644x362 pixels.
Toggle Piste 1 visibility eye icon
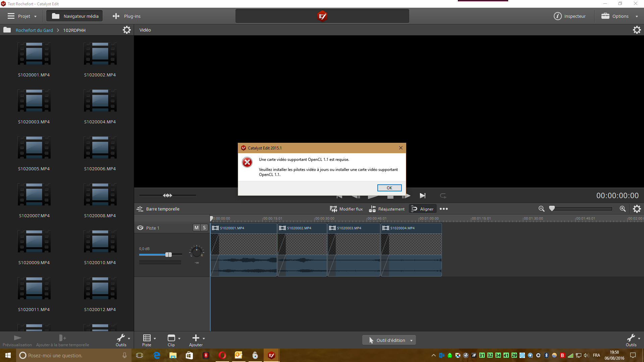coord(140,228)
